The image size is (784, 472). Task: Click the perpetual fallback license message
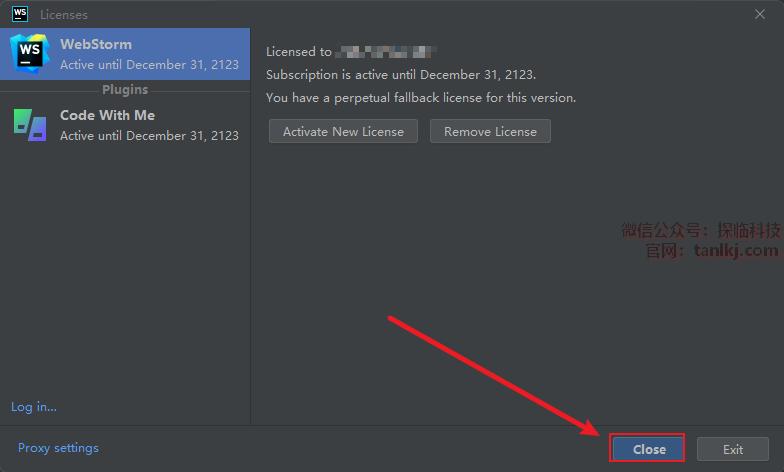tap(421, 98)
